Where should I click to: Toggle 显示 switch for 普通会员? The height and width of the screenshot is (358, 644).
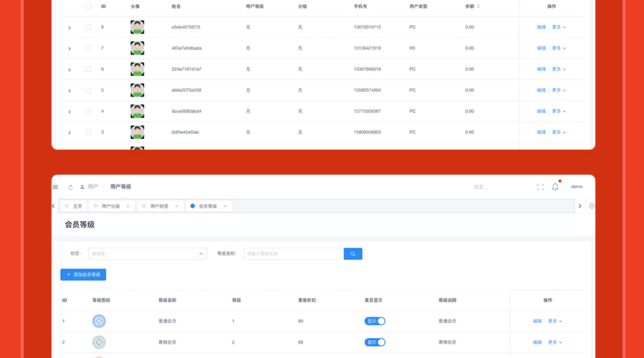374,321
